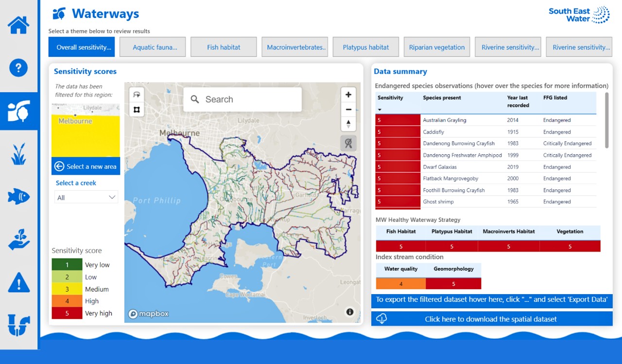Click the Ghost shrimp row
Viewport: 622px width, 364px height.
click(485, 202)
